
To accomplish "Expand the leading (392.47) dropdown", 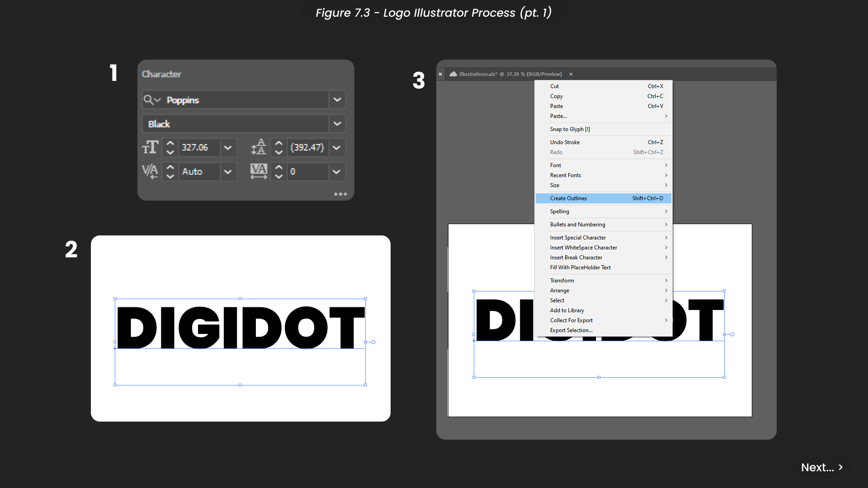I will click(336, 147).
